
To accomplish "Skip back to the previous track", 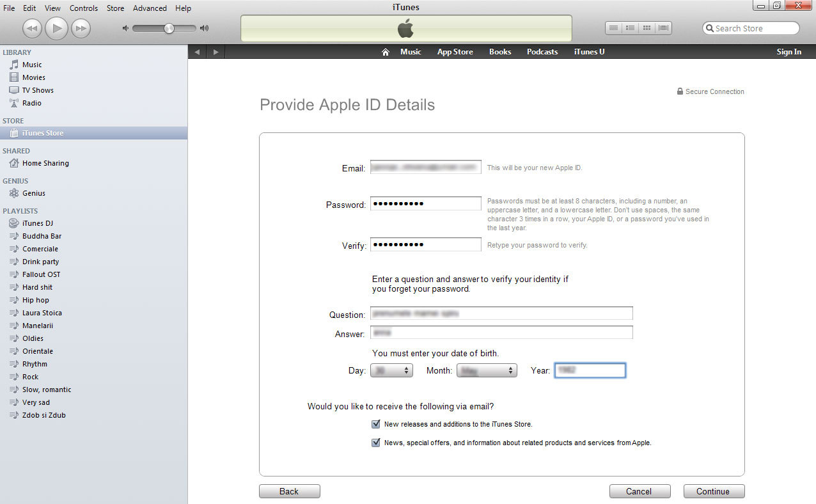I will coord(32,28).
